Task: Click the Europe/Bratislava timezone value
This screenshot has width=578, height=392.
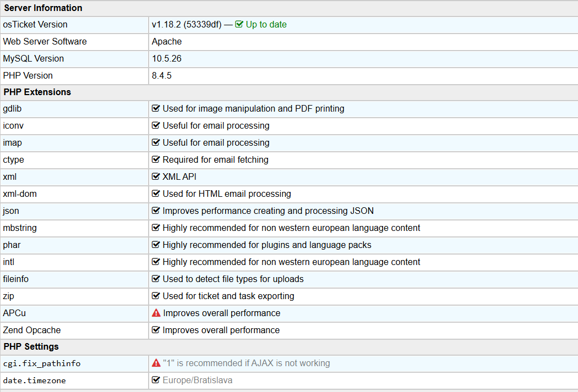Action: pos(197,380)
